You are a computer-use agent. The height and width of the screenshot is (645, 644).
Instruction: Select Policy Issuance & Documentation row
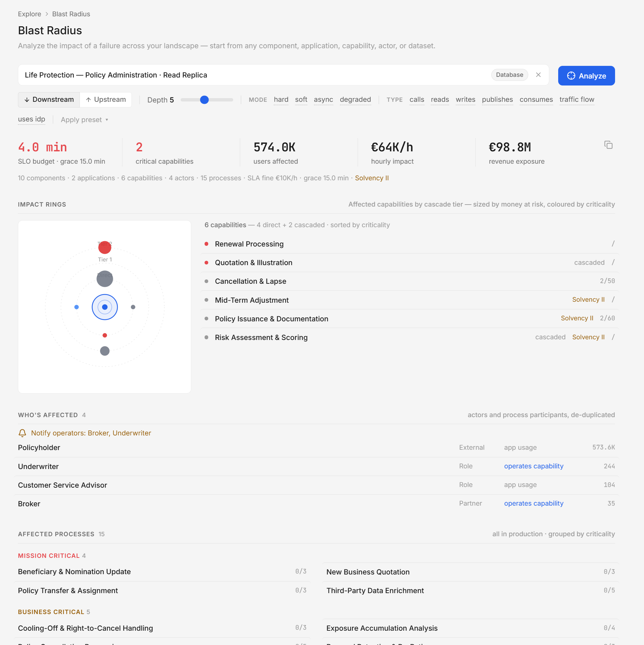tap(409, 319)
